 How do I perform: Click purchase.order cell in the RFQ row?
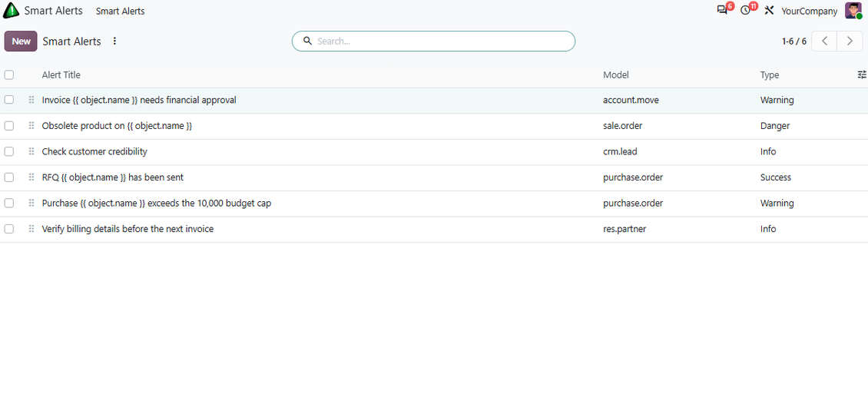633,177
